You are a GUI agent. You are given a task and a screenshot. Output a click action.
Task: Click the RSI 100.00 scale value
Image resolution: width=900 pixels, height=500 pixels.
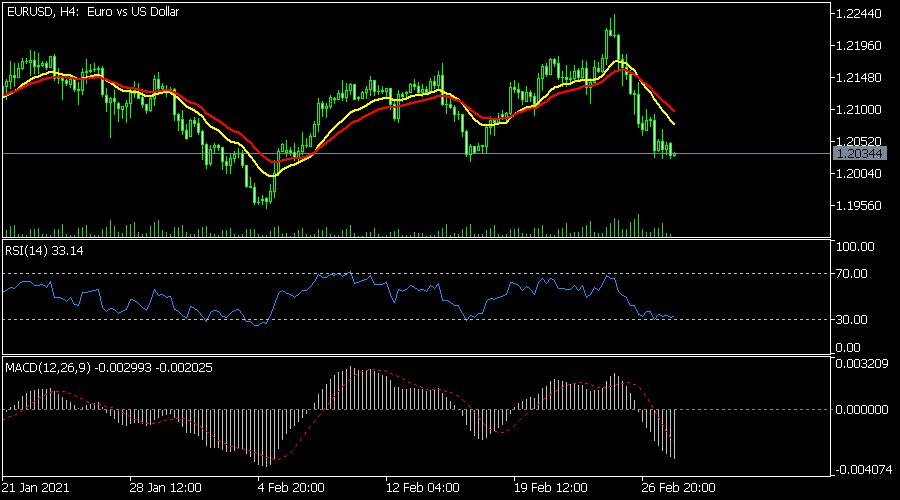pyautogui.click(x=855, y=247)
